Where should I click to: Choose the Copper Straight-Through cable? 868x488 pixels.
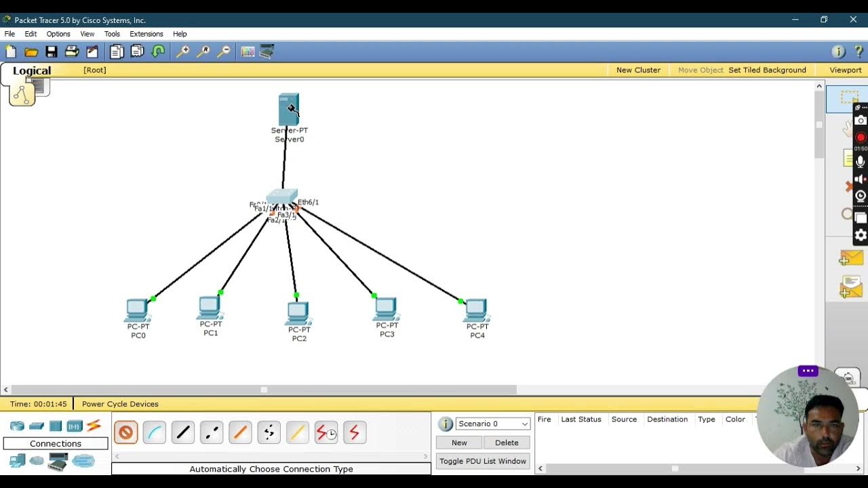[183, 432]
